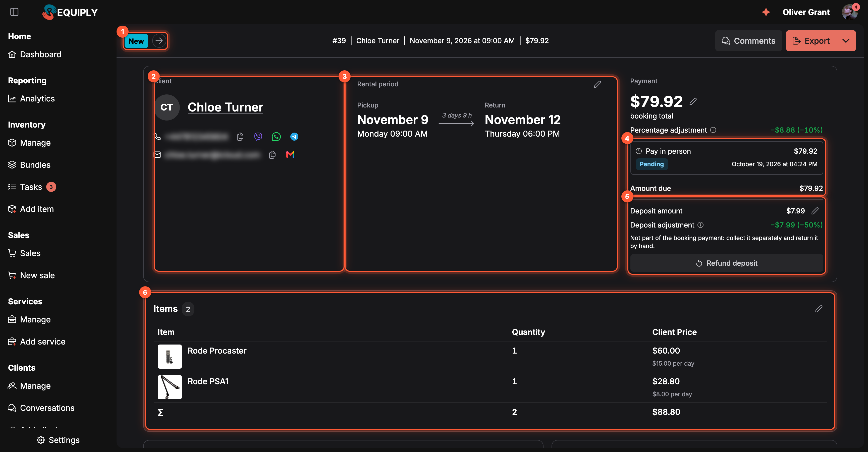The width and height of the screenshot is (868, 452).
Task: Expand the Export dropdown arrow
Action: 845,41
